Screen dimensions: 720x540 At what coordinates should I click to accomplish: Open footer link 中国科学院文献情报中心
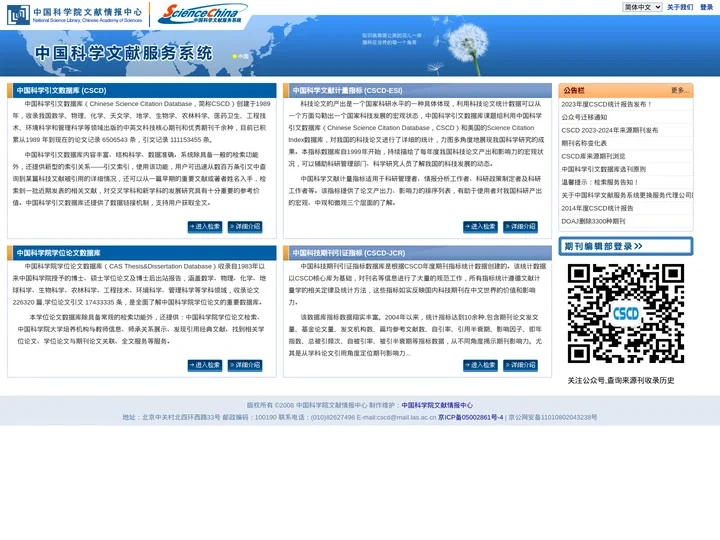437,405
